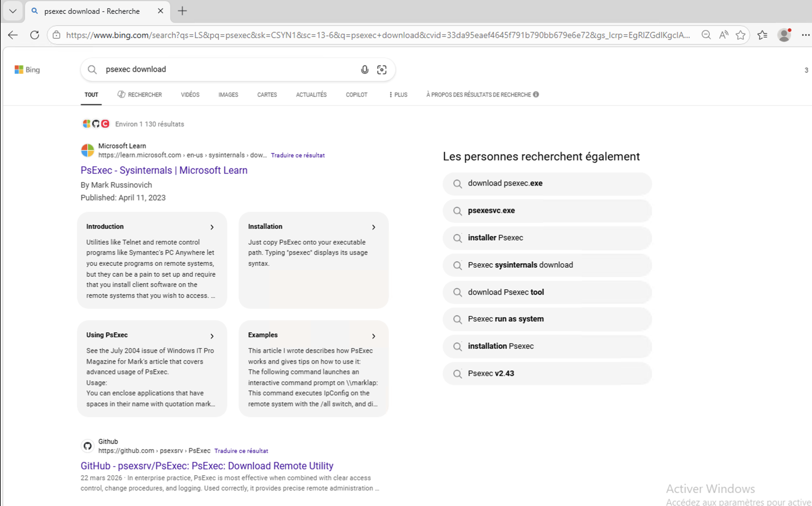
Task: Open the tab list dropdown arrow
Action: [13, 11]
